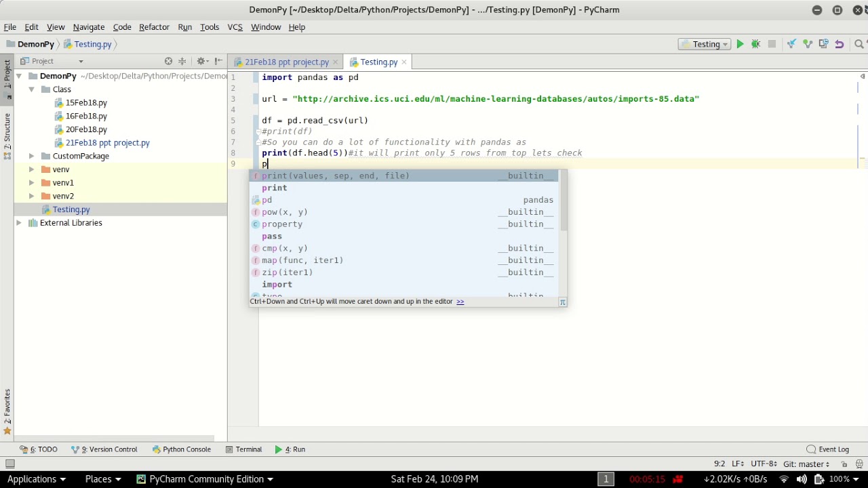The height and width of the screenshot is (488, 868).
Task: Toggle tool window buttons in bottom-left corner
Action: pyautogui.click(x=9, y=464)
